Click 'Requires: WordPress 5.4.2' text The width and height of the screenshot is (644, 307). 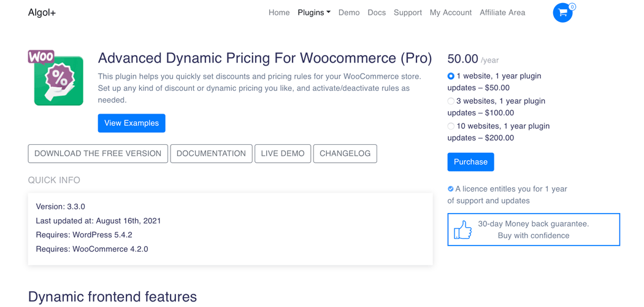pos(84,235)
